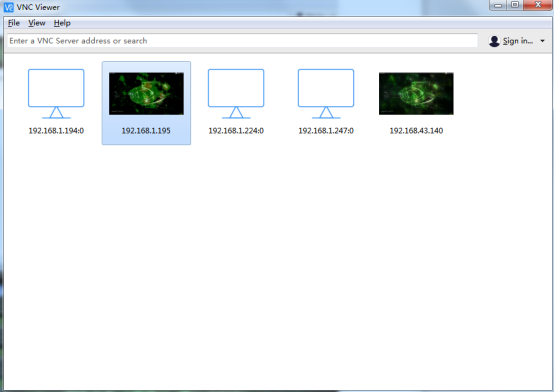Click the 192.168.43.140 address label
The width and height of the screenshot is (554, 392).
tap(416, 131)
